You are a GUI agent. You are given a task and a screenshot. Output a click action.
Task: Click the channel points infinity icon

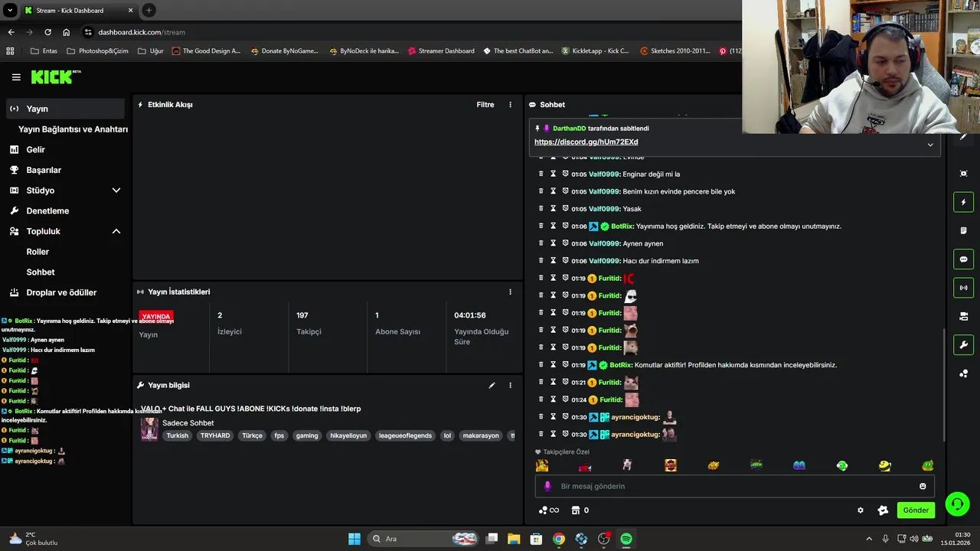pyautogui.click(x=549, y=510)
